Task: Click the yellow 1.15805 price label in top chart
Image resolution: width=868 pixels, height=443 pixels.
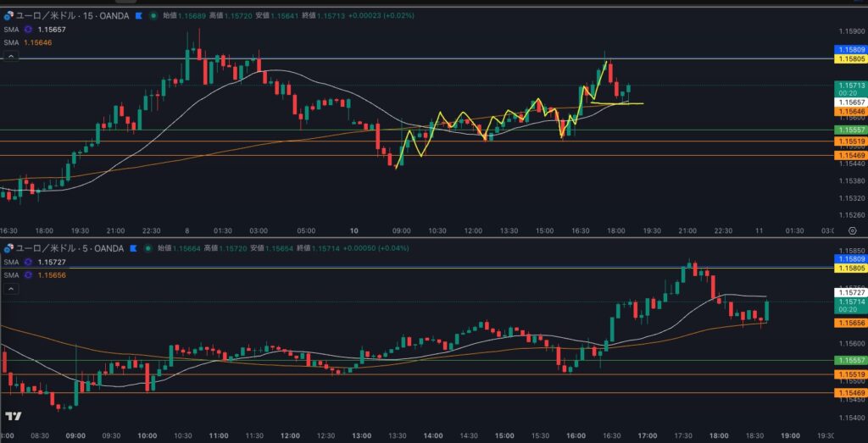Action: tap(850, 59)
